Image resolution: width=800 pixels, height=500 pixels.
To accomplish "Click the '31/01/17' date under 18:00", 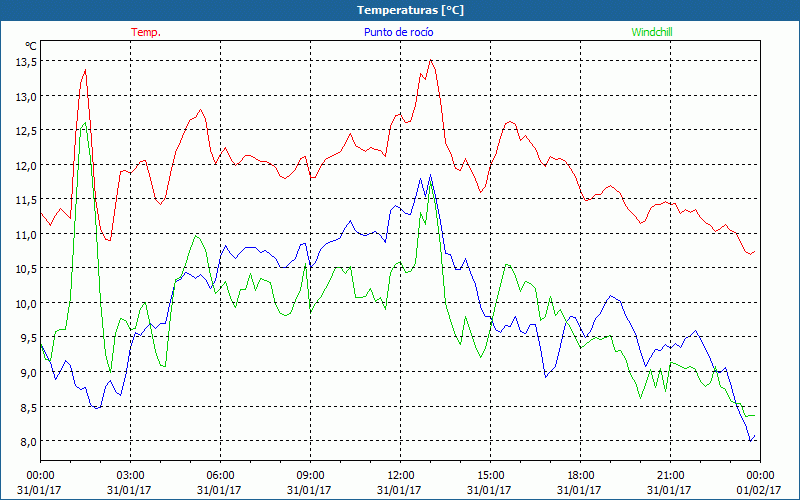I will pos(579,490).
